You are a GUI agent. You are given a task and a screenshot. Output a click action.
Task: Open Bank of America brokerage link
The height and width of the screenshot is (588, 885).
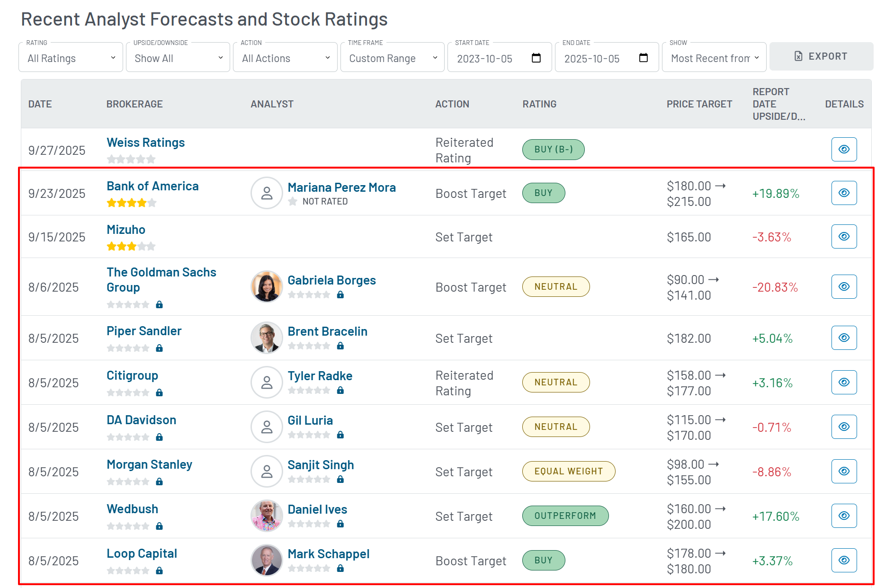click(152, 186)
